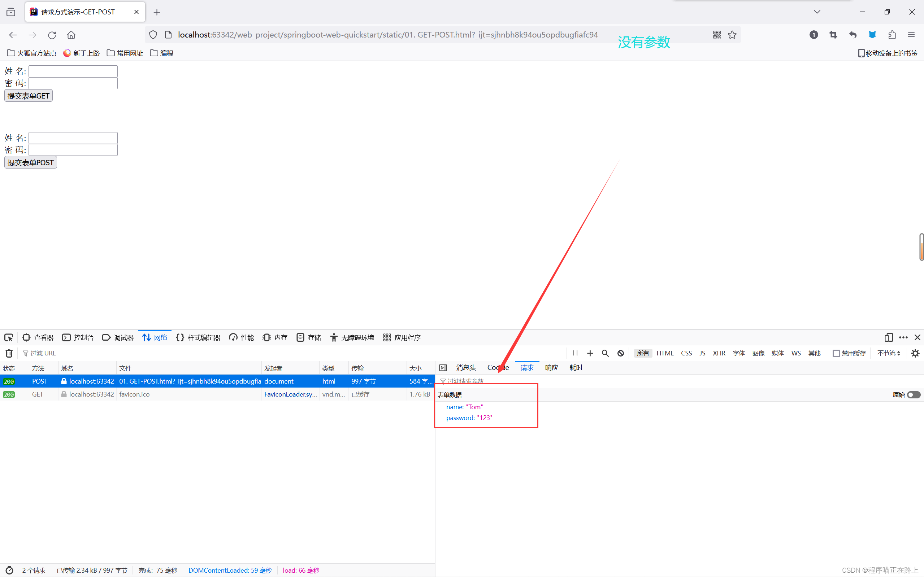Click the 提交表单POST button
The width and height of the screenshot is (924, 577).
[x=31, y=163]
